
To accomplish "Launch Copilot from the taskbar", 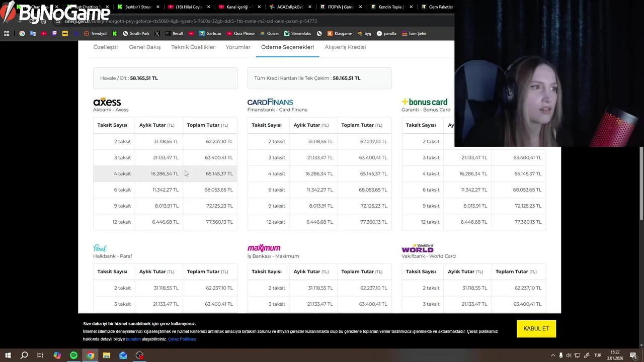I will [x=57, y=355].
